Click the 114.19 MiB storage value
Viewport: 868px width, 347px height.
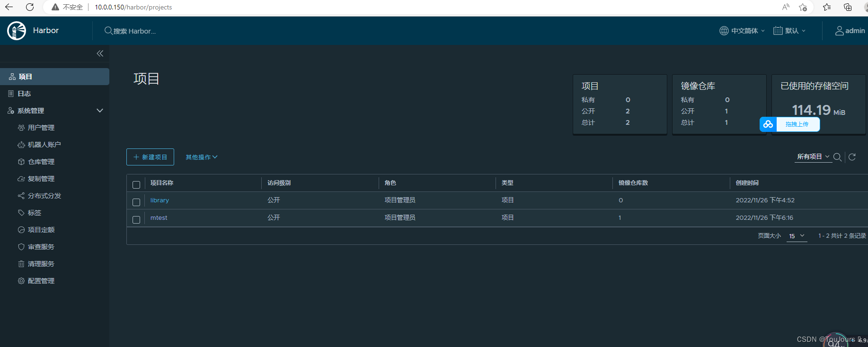tap(818, 110)
